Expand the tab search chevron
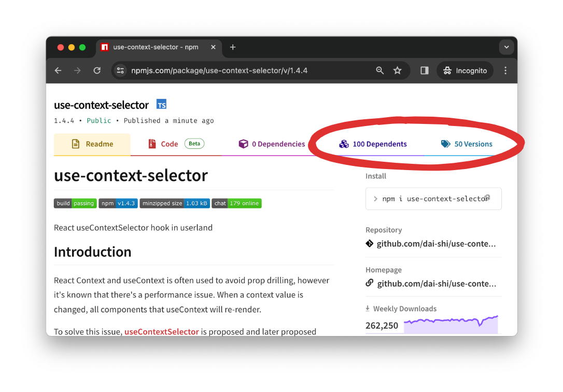Image resolution: width=563 pixels, height=392 pixels. (x=506, y=47)
